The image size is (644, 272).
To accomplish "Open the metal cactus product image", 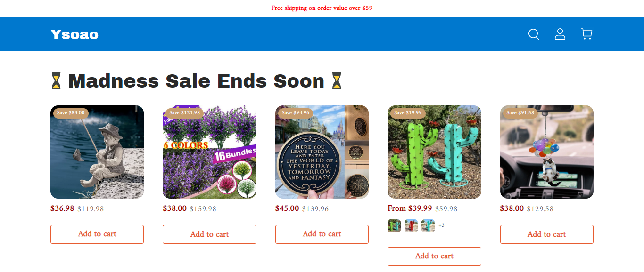I will 434,152.
